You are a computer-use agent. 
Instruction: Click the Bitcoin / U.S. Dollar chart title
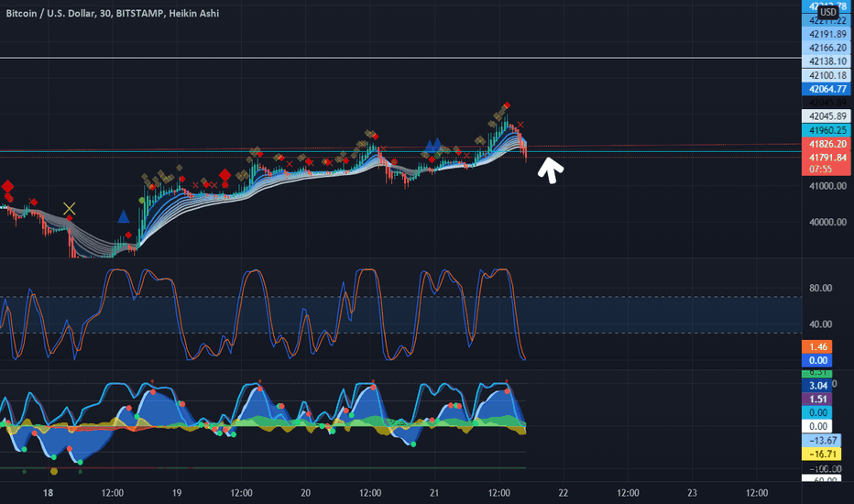[x=112, y=13]
